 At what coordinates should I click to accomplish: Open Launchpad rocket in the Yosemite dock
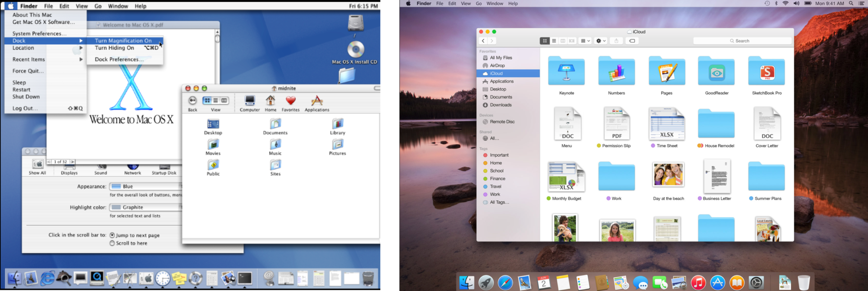click(x=486, y=283)
